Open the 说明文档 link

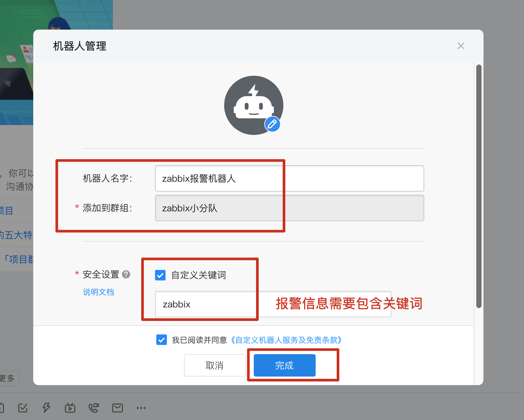tap(98, 292)
